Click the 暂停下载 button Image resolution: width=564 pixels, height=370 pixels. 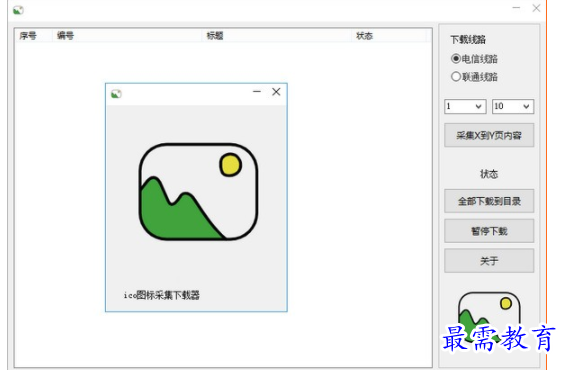489,231
